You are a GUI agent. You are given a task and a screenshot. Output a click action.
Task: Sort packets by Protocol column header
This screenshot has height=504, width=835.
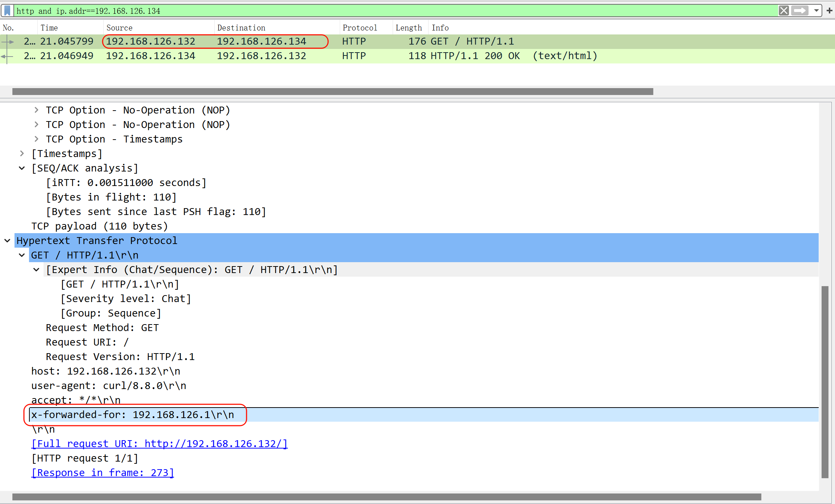(x=360, y=28)
